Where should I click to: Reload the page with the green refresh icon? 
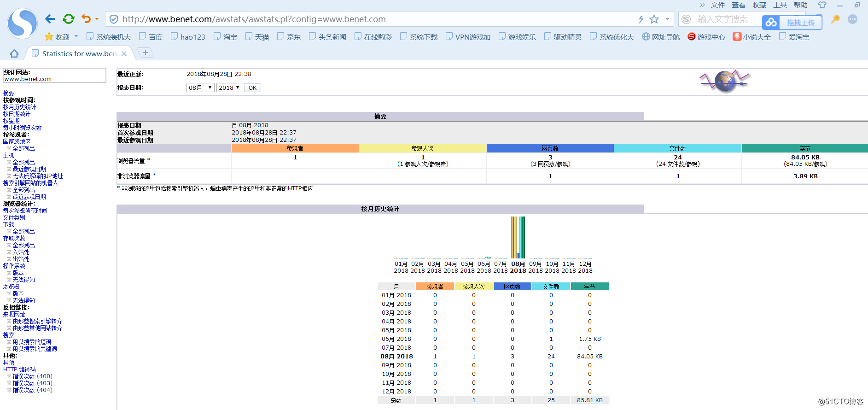pos(69,19)
